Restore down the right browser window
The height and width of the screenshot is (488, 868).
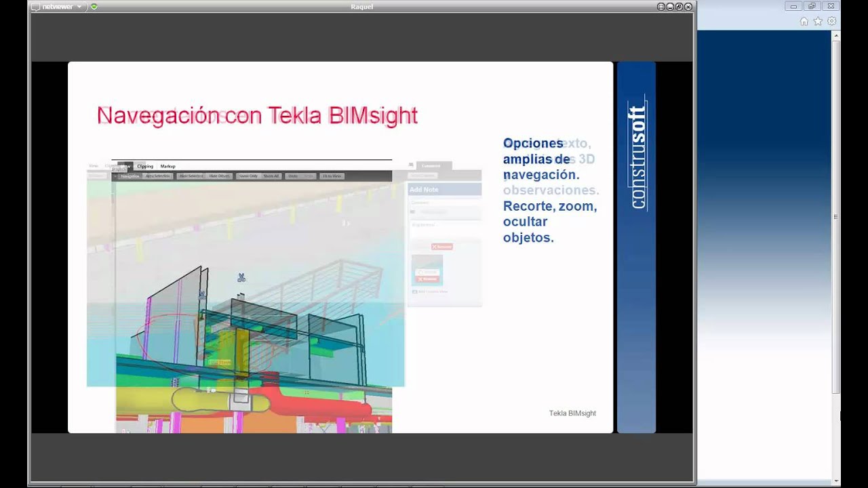pos(812,6)
